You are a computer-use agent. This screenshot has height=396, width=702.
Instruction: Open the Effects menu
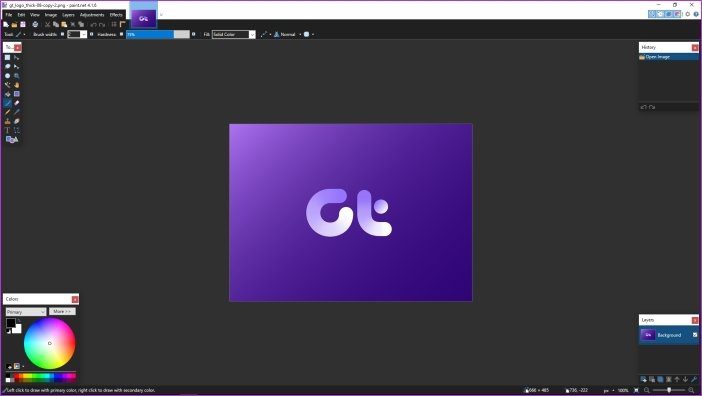[116, 15]
